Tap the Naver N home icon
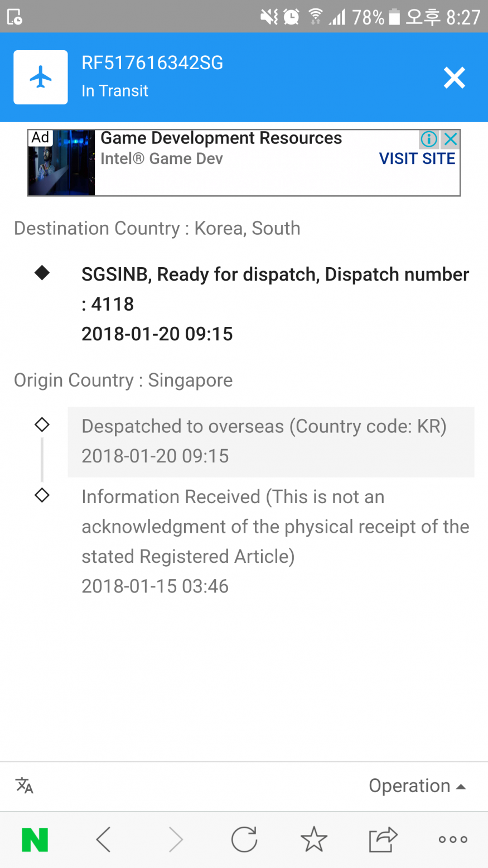The width and height of the screenshot is (488, 868). coord(35,840)
